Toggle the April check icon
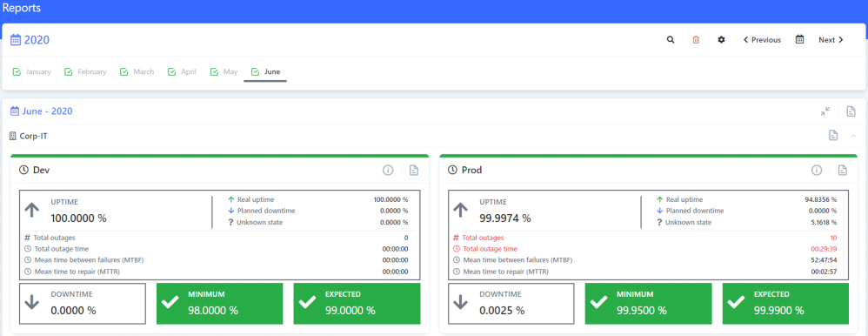This screenshot has width=868, height=336. point(172,72)
